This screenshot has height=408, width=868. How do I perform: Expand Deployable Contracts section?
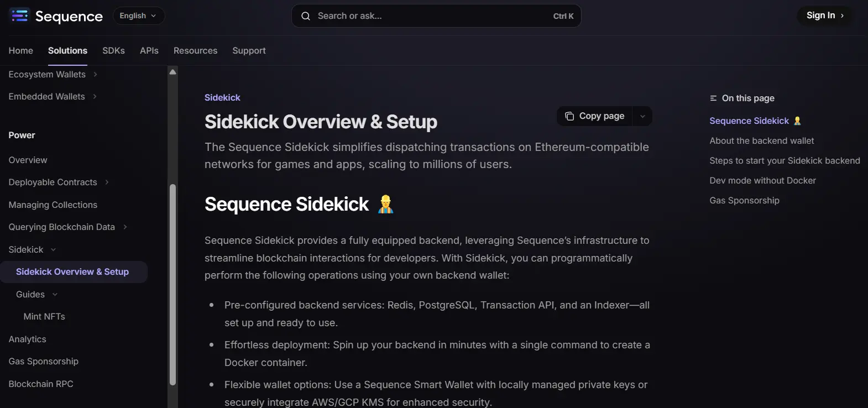click(107, 182)
